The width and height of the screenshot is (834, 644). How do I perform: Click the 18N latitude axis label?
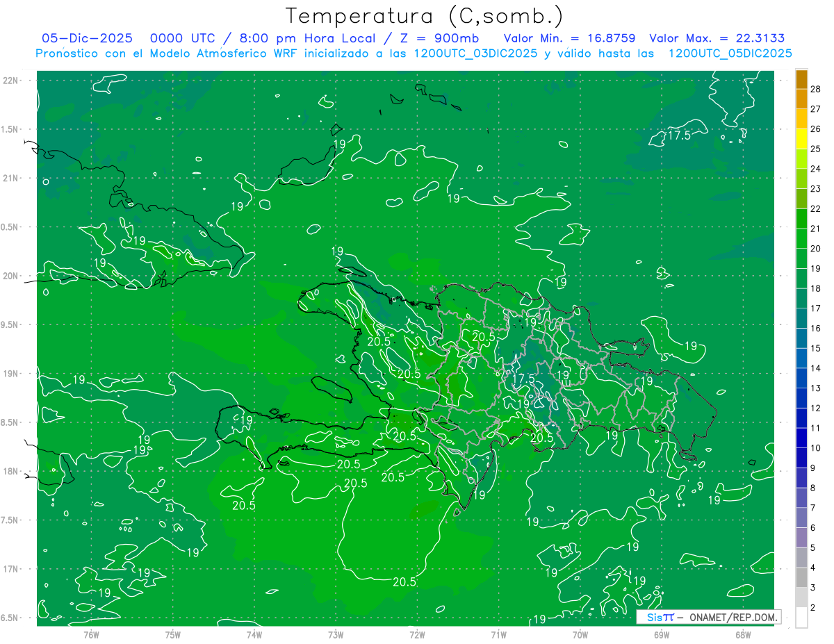pyautogui.click(x=10, y=472)
